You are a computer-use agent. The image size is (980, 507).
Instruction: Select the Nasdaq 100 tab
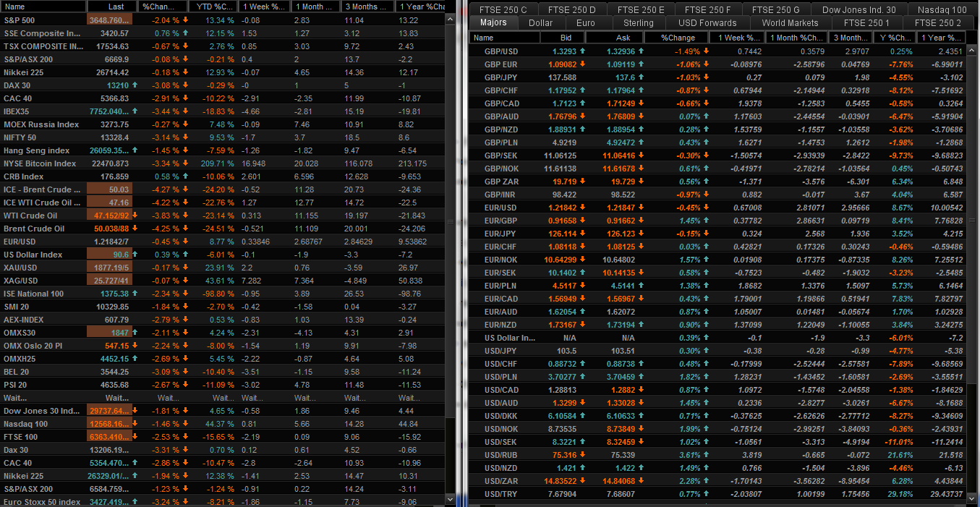pos(941,9)
